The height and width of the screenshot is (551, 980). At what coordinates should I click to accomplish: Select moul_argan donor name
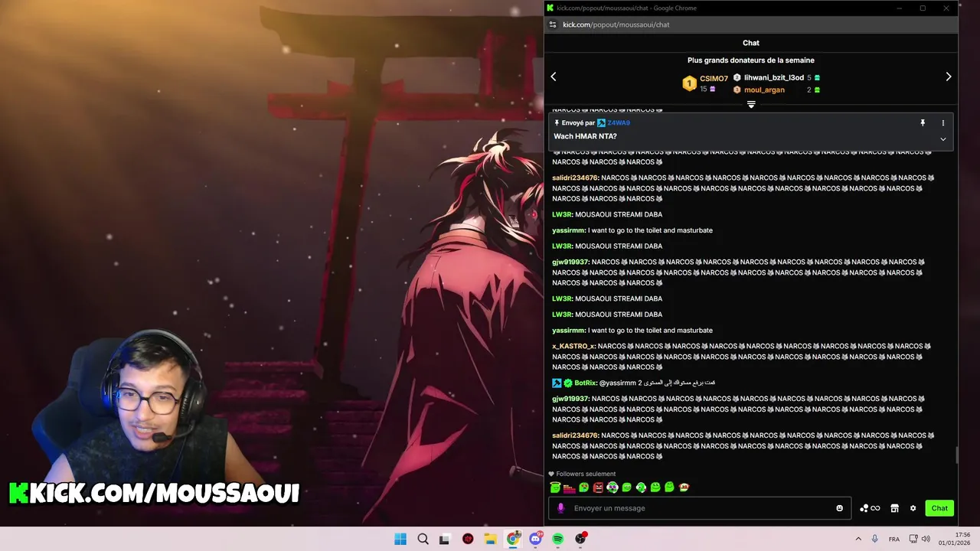(764, 90)
